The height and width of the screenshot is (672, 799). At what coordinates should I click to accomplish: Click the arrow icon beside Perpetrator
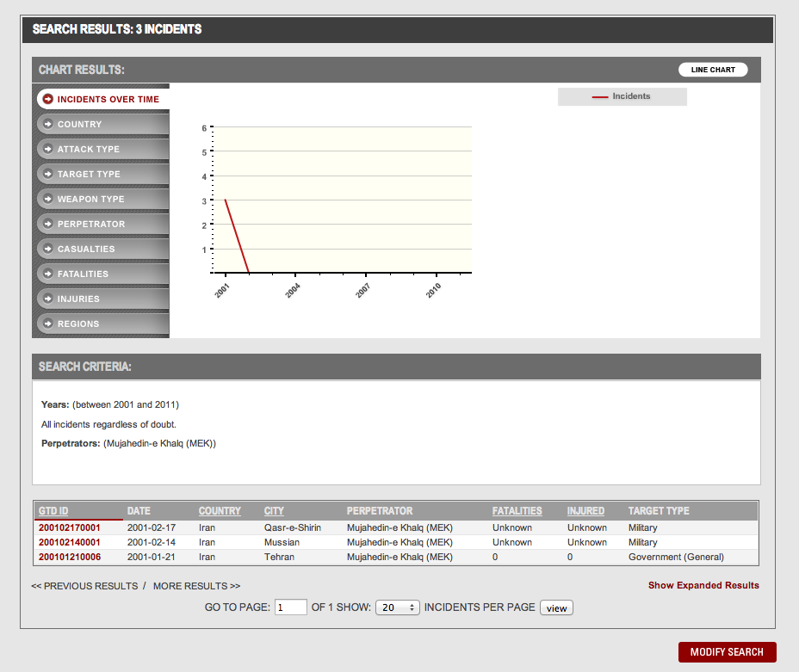48,225
